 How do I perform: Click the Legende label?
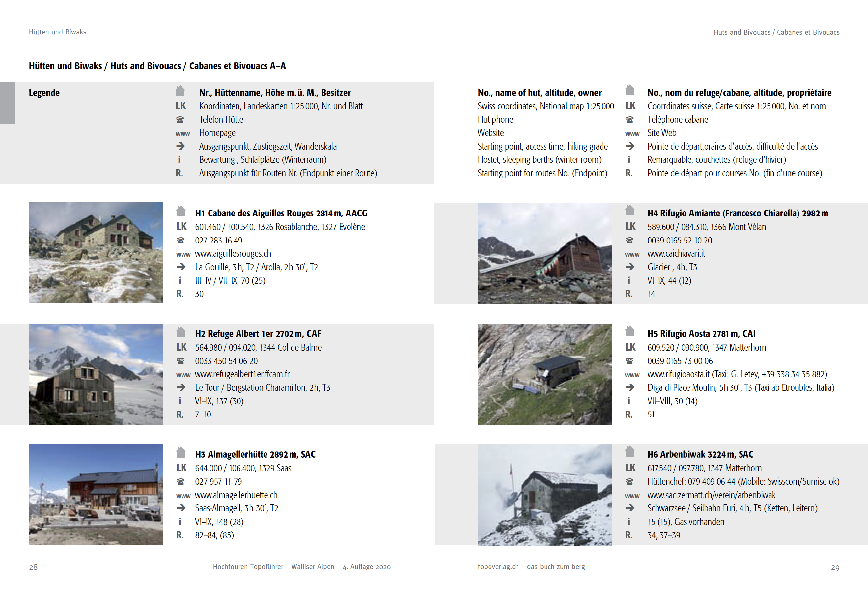pos(44,93)
